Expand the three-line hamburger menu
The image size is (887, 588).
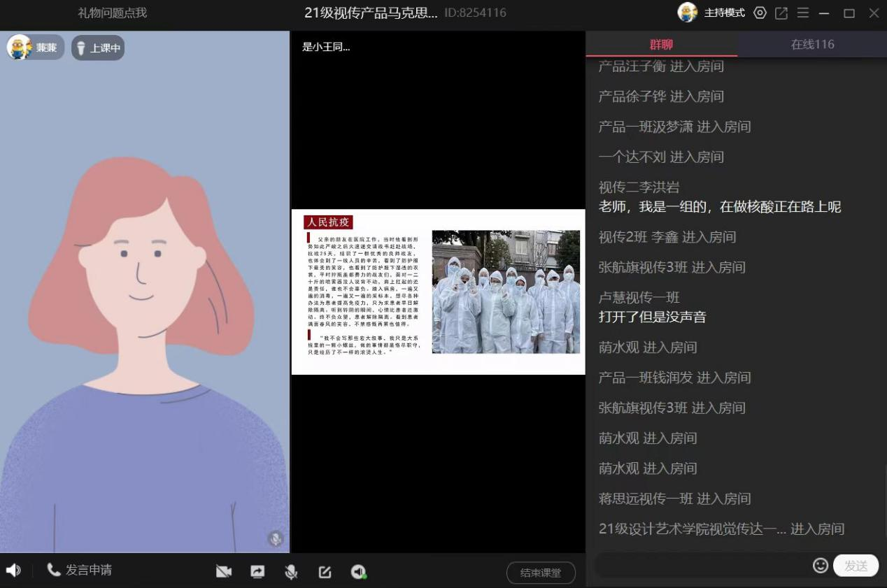tap(802, 13)
